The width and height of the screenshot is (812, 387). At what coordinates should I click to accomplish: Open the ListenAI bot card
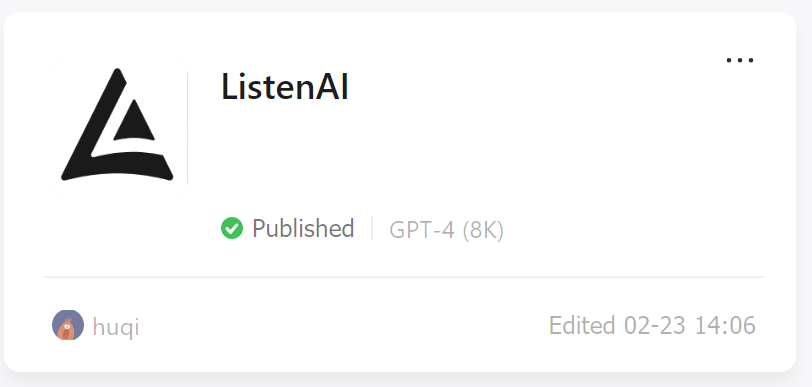click(400, 192)
